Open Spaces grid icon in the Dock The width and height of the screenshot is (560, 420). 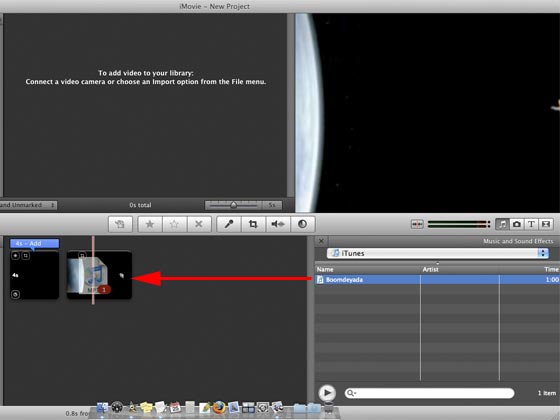pos(248,408)
